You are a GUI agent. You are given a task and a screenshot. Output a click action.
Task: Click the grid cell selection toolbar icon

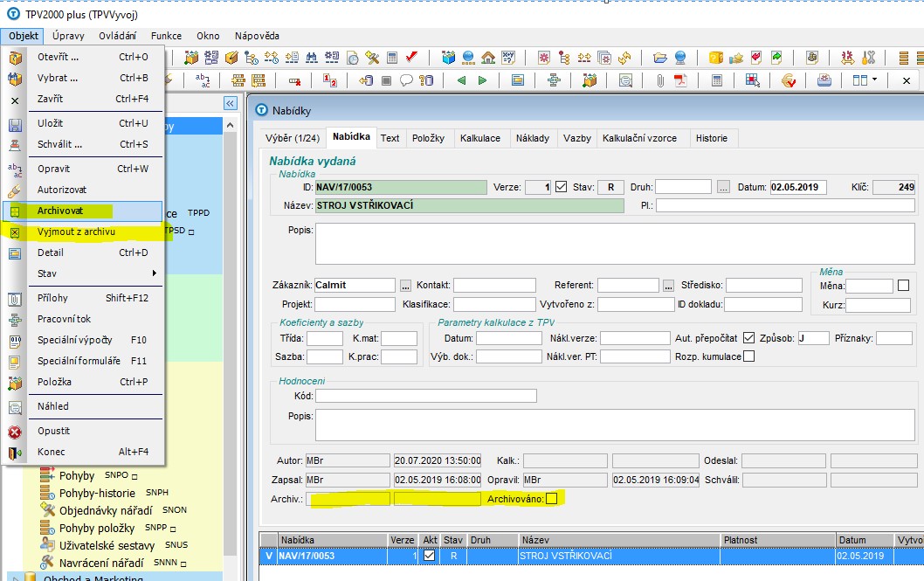[x=752, y=80]
